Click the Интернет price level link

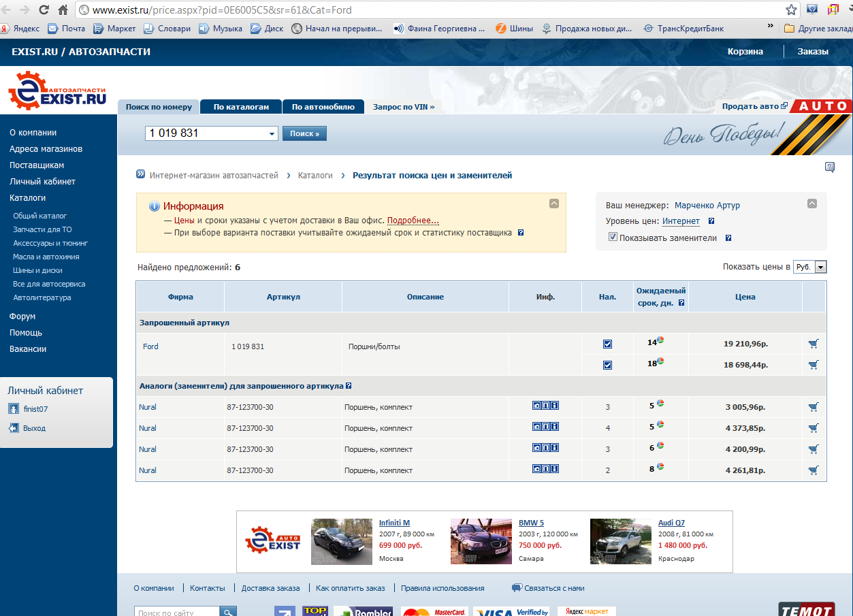coord(681,221)
